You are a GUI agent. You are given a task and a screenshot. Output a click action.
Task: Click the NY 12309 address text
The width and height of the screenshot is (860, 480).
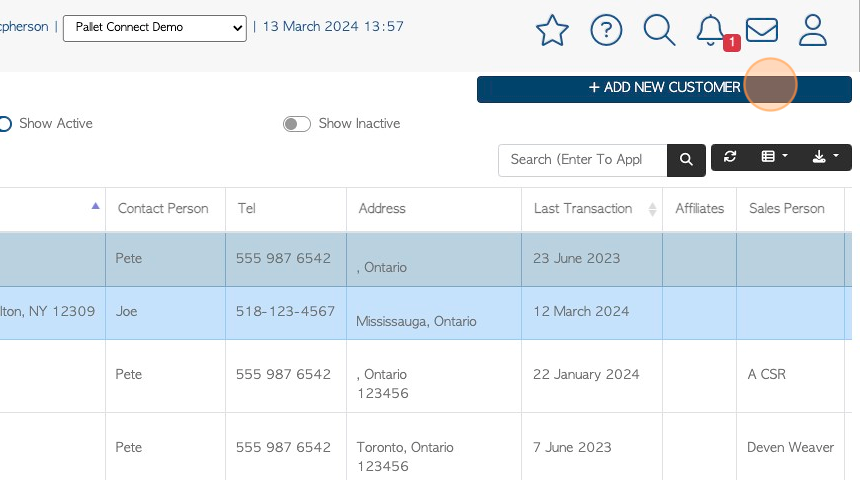pyautogui.click(x=61, y=312)
